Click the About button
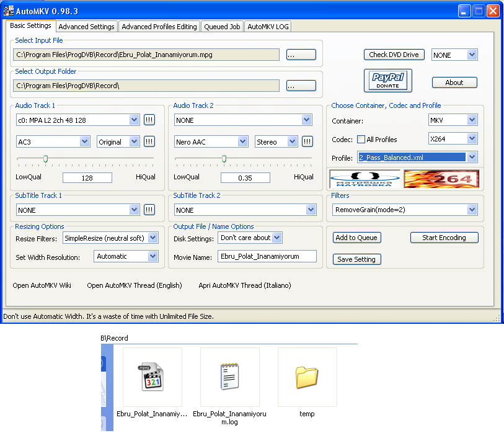This screenshot has height=433, width=504. pos(454,83)
